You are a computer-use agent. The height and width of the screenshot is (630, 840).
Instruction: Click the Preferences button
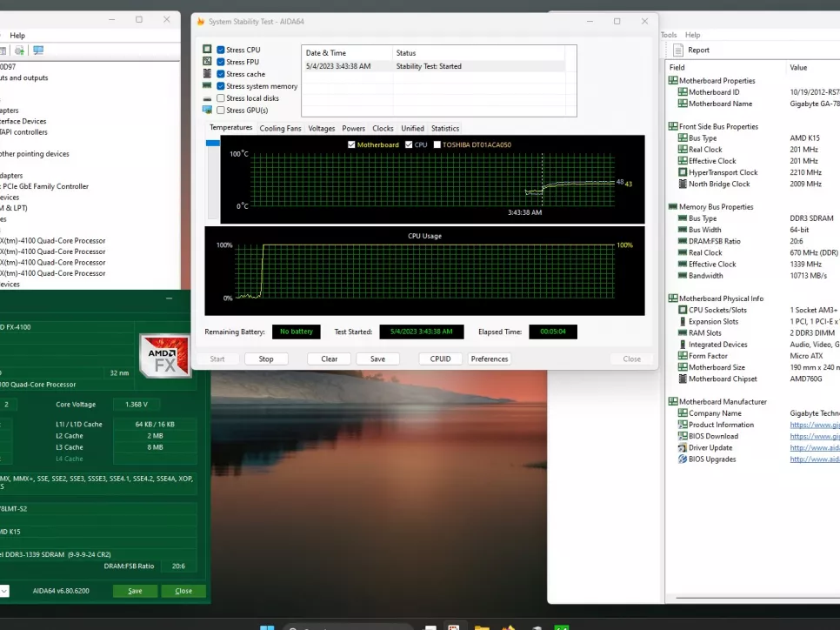(490, 359)
